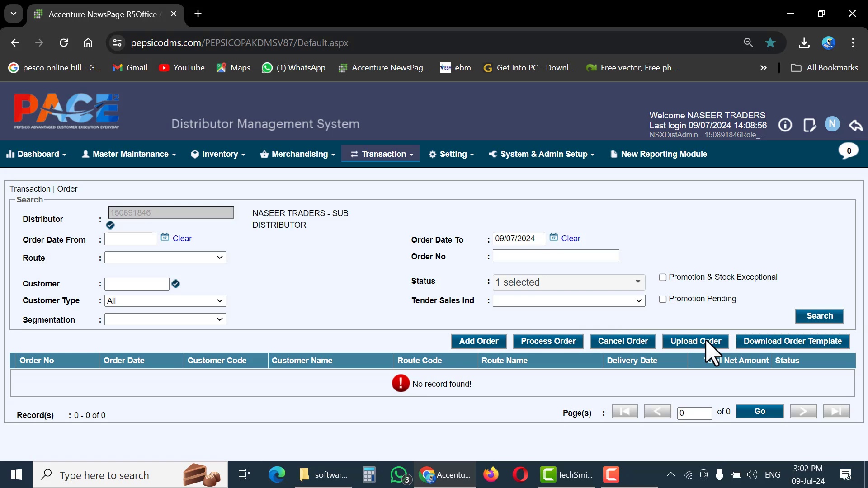
Task: Click the reply-arrow logout icon
Action: pyautogui.click(x=855, y=125)
